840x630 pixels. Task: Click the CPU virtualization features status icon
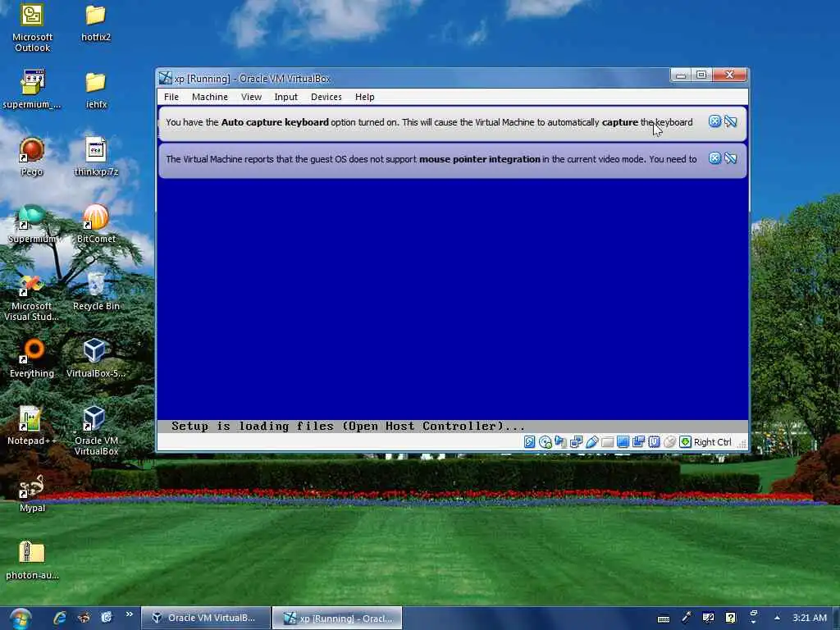[654, 442]
